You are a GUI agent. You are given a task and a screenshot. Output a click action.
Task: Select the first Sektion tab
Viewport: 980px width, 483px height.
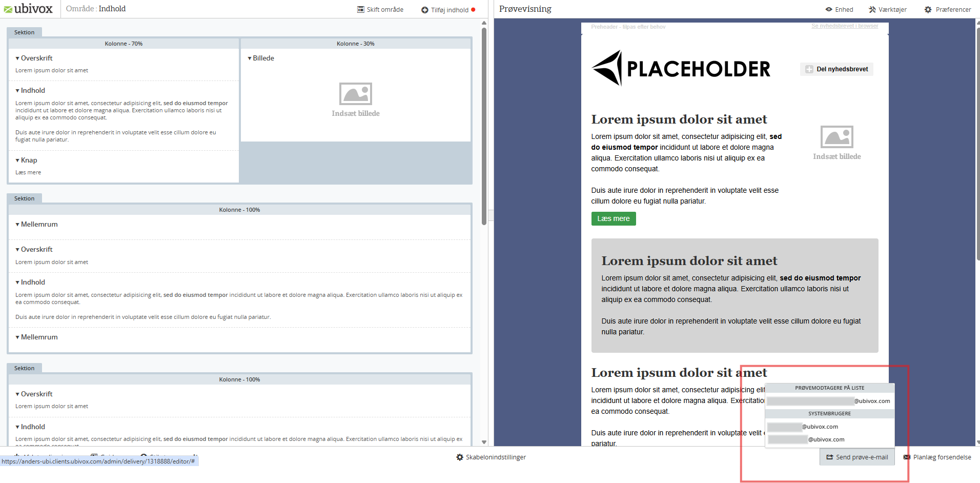(24, 32)
